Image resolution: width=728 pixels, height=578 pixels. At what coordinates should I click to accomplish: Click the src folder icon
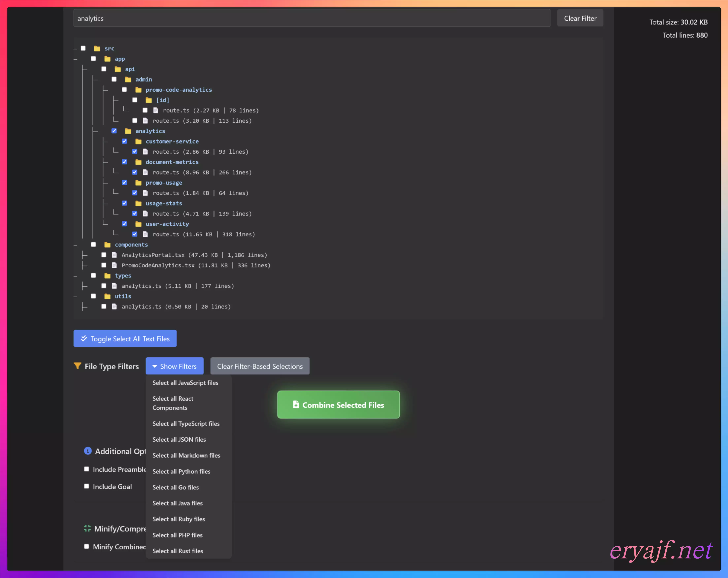point(97,49)
